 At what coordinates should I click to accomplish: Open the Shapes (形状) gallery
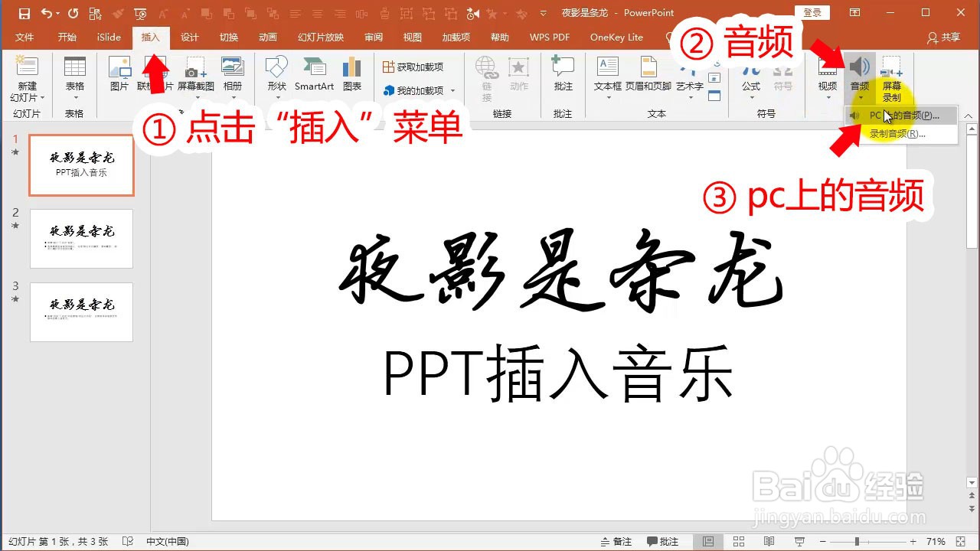pos(276,79)
